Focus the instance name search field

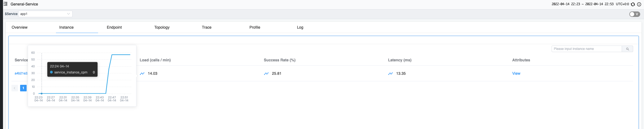click(x=587, y=49)
